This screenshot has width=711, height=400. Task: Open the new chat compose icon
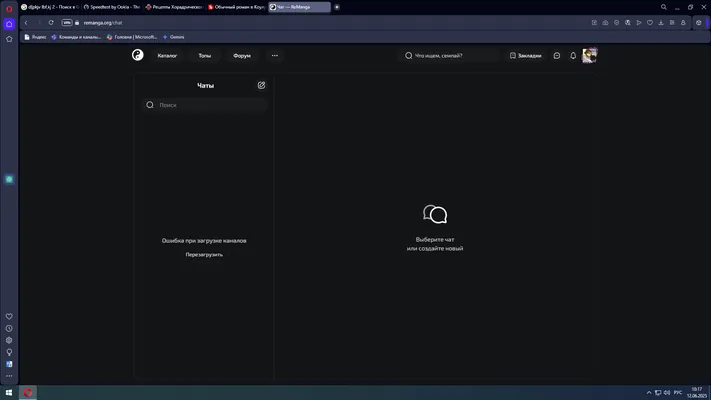coord(261,85)
